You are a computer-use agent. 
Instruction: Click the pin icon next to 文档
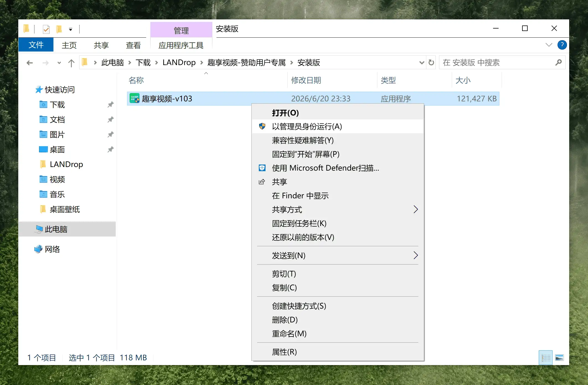click(110, 120)
